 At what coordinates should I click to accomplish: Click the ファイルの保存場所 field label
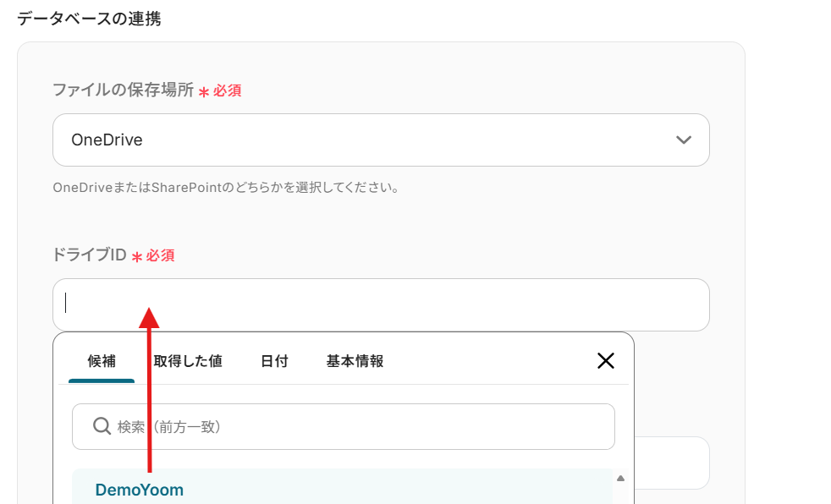point(123,90)
